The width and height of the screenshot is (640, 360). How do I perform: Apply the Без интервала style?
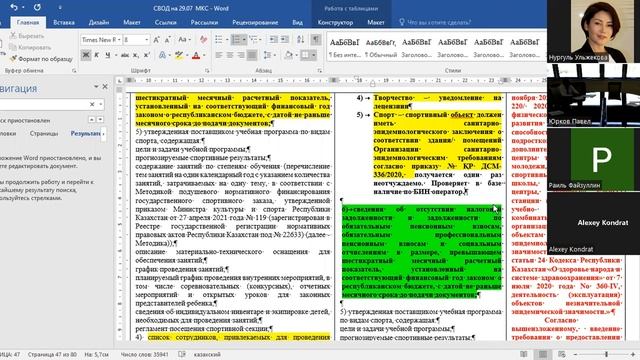click(345, 48)
